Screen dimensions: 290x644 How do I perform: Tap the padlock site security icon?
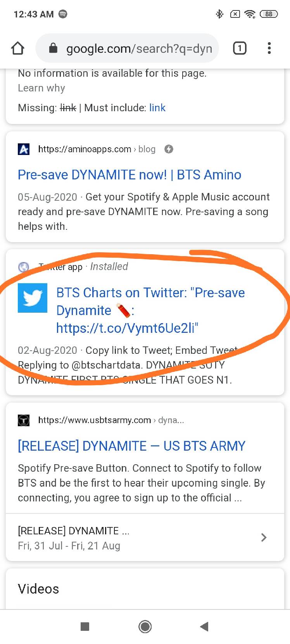coord(53,48)
